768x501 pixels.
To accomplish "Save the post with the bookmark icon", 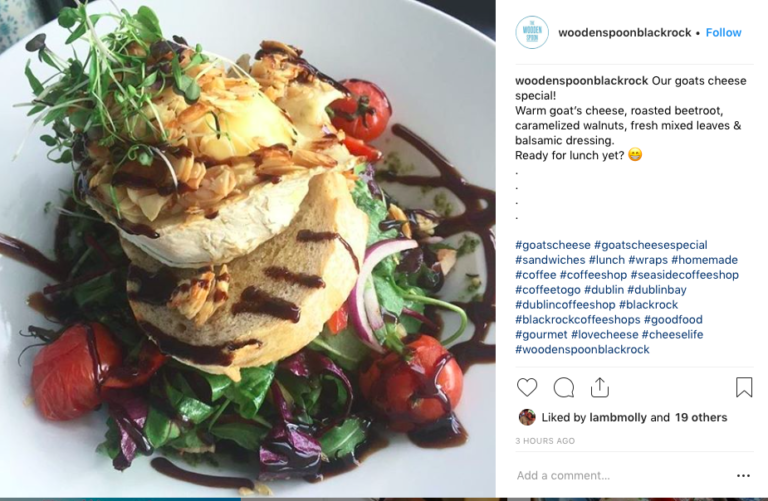I will [x=744, y=387].
